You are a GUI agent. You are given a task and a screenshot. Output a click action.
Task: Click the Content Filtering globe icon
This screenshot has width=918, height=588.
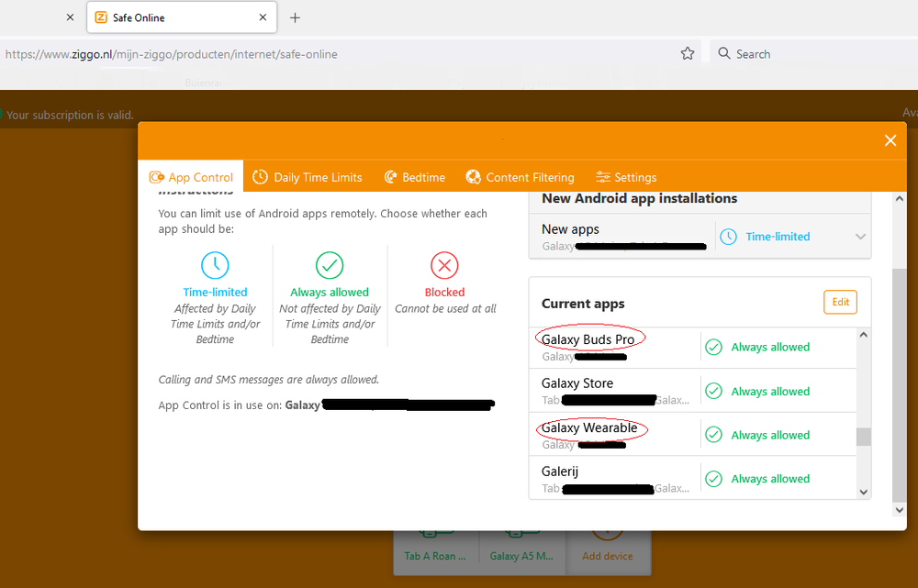473,177
